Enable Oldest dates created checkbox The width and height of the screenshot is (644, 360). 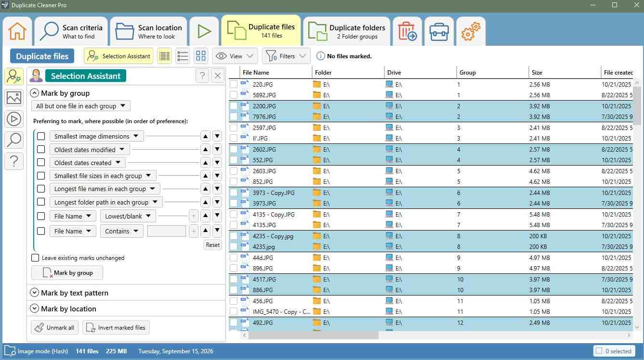pos(41,163)
